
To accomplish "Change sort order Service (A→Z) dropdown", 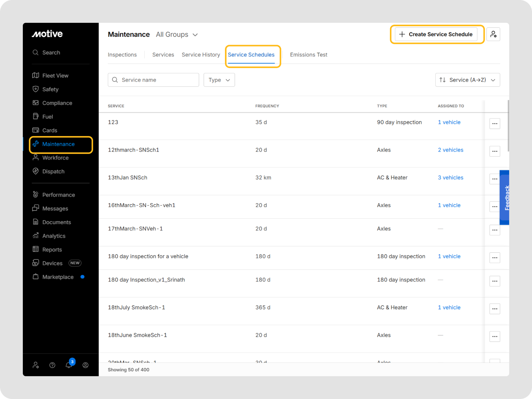I will pyautogui.click(x=467, y=80).
